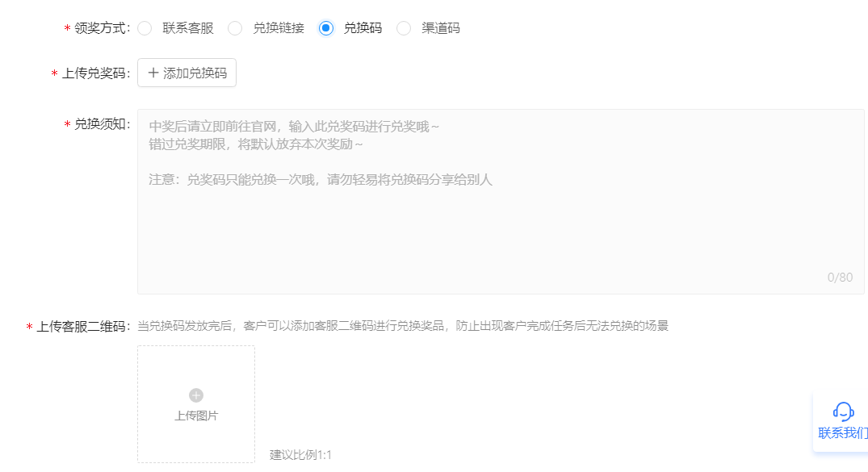
Task: Click the 上传图片 label in the upload box
Action: [x=196, y=416]
